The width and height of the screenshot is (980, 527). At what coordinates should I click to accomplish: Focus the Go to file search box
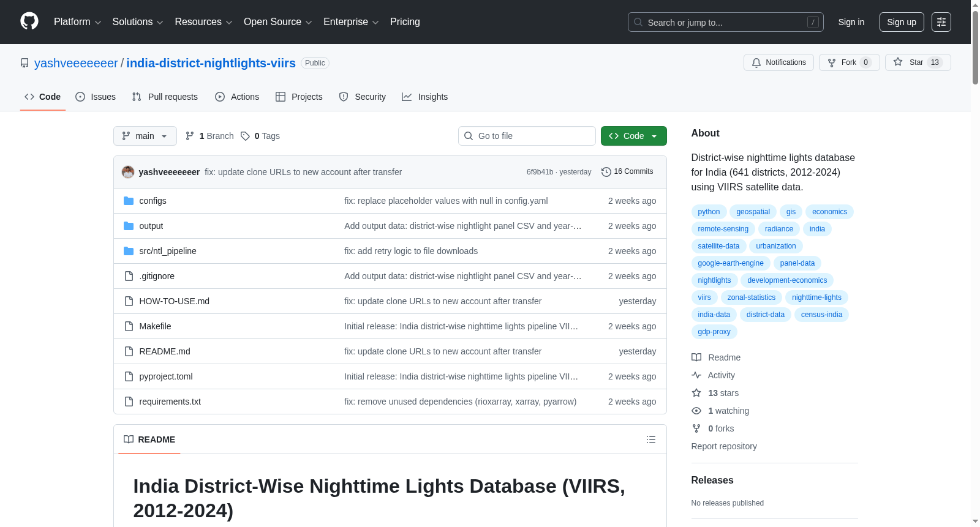coord(527,136)
